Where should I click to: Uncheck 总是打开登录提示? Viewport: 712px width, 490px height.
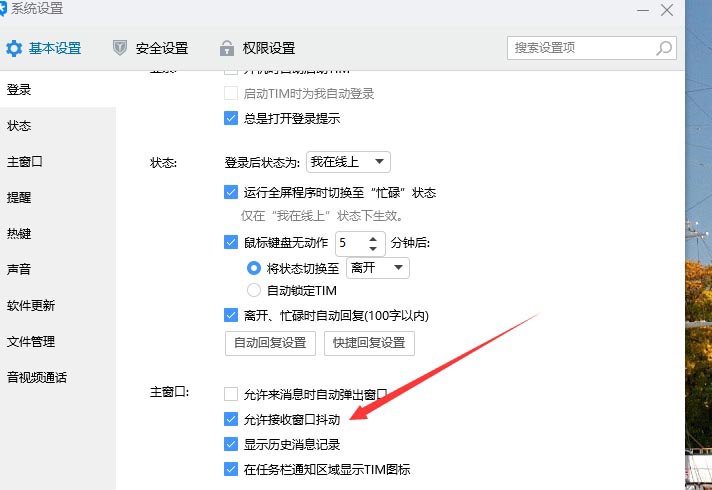[x=231, y=119]
